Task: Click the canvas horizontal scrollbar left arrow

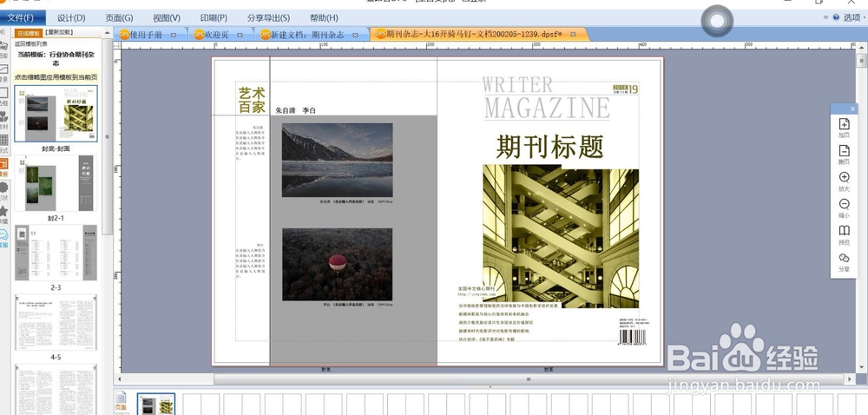Action: tap(118, 379)
